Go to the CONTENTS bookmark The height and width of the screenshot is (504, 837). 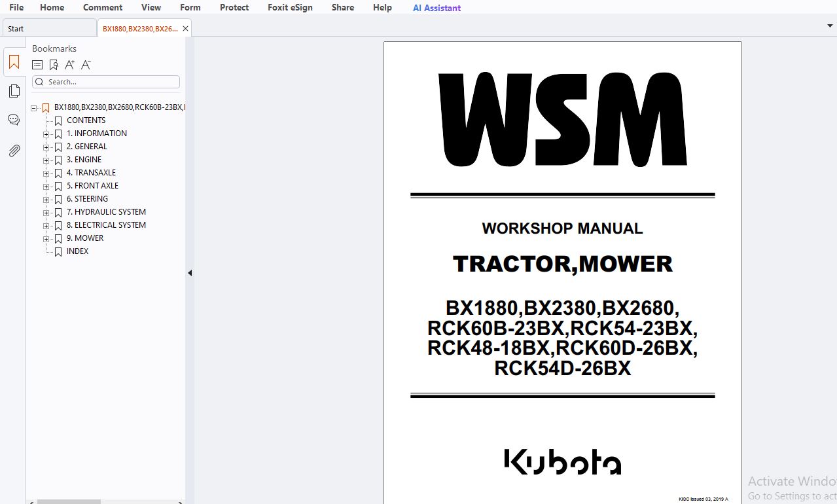[86, 120]
